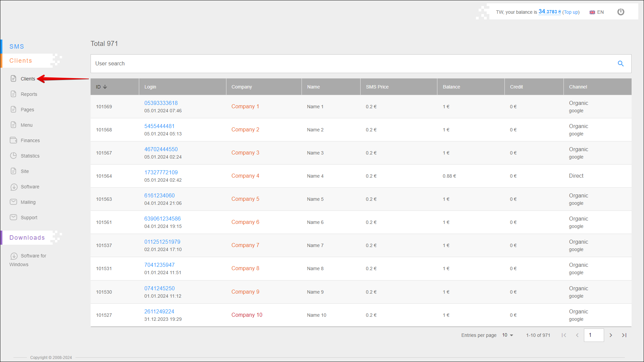The image size is (644, 362).
Task: Select Pages menu item
Action: tap(27, 110)
